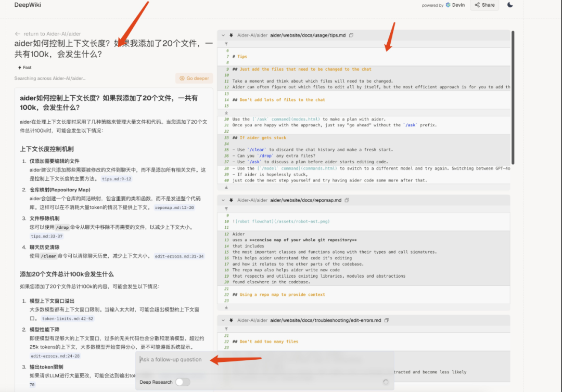Click the Go deeper button
Image resolution: width=562 pixels, height=392 pixels.
point(194,77)
